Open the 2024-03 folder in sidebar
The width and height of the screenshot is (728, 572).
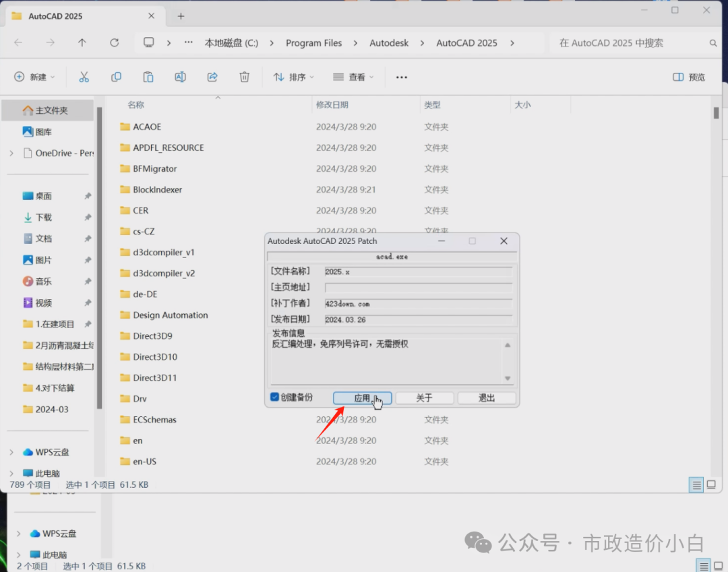pyautogui.click(x=46, y=409)
